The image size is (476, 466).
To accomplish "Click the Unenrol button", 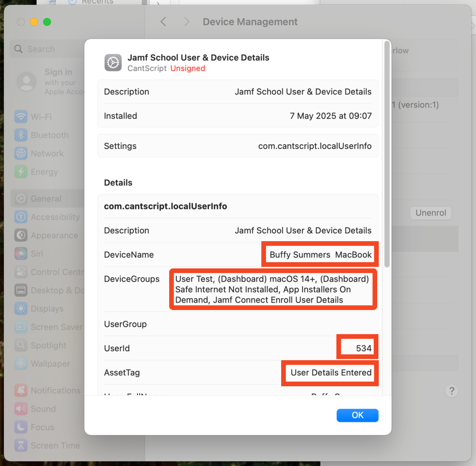I will pyautogui.click(x=430, y=213).
